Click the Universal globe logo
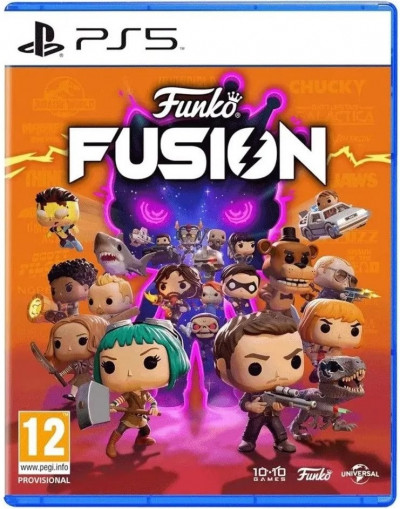The height and width of the screenshot is (509, 400). pos(360,474)
